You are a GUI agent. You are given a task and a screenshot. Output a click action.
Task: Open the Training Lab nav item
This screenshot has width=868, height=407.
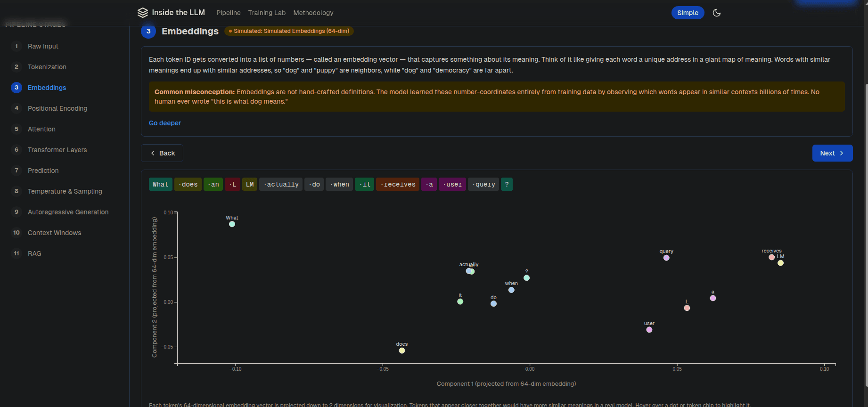267,13
